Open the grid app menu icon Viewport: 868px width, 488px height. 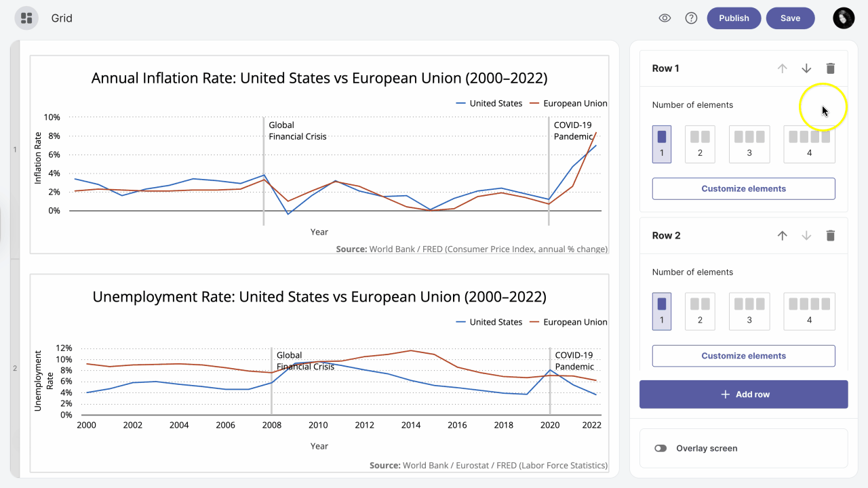(26, 18)
